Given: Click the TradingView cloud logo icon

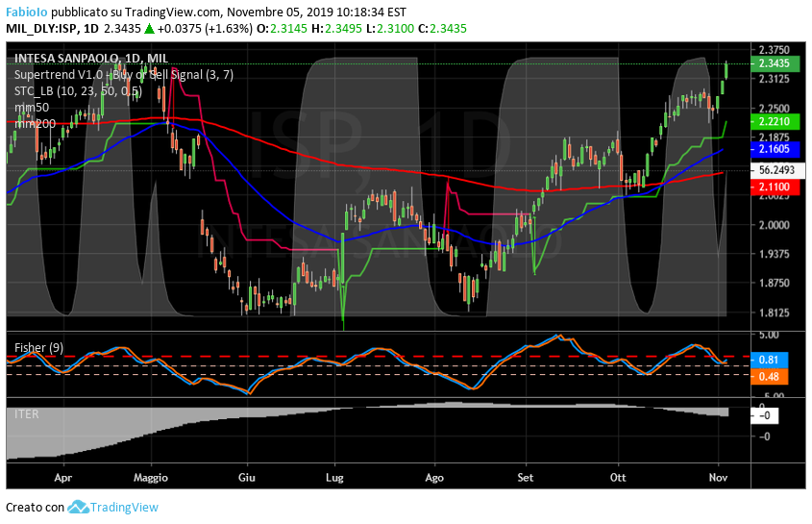Looking at the screenshot, I should point(79,507).
